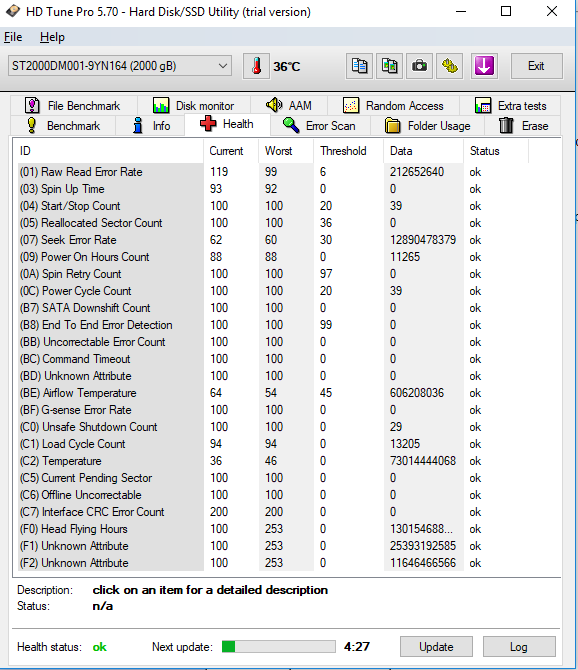578x670 pixels.
Task: Open the options gear icon
Action: [449, 66]
